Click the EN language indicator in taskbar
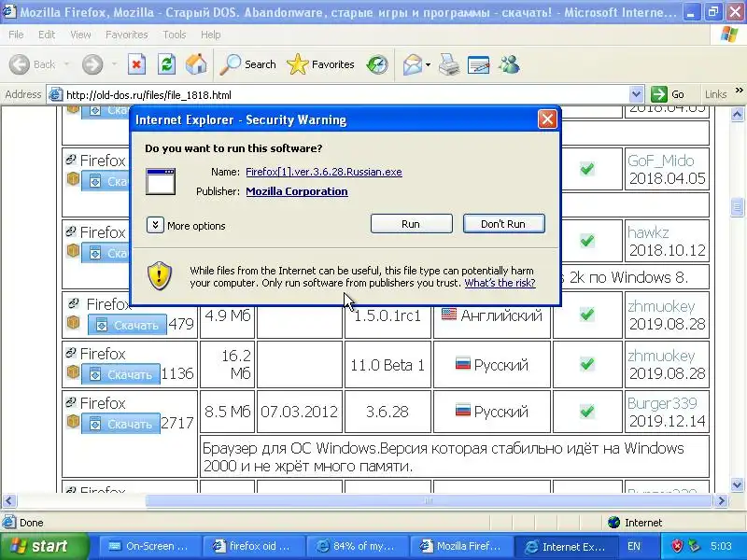This screenshot has width=747, height=560. point(634,546)
